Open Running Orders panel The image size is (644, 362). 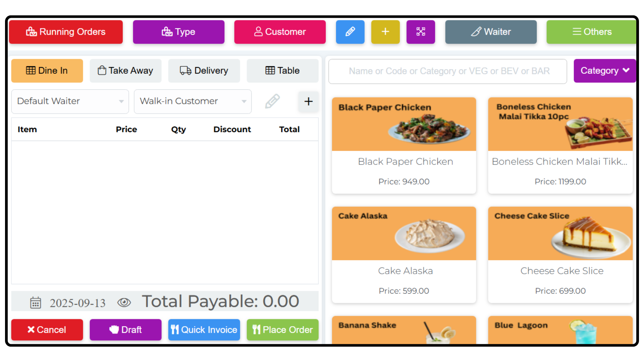click(66, 32)
